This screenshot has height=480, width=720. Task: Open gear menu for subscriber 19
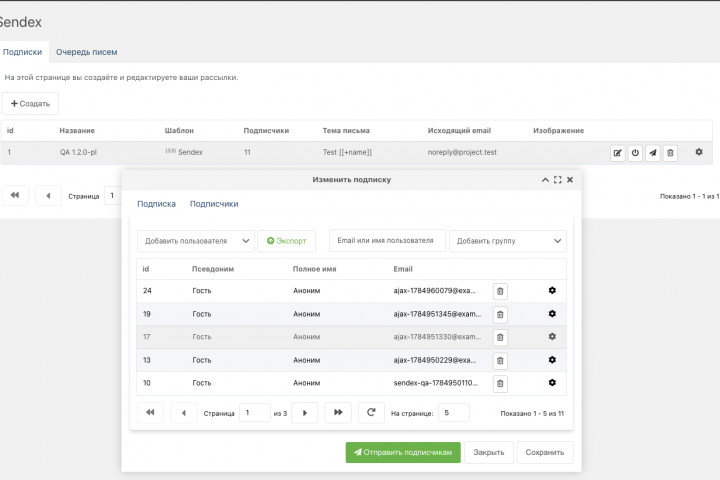pyautogui.click(x=552, y=314)
